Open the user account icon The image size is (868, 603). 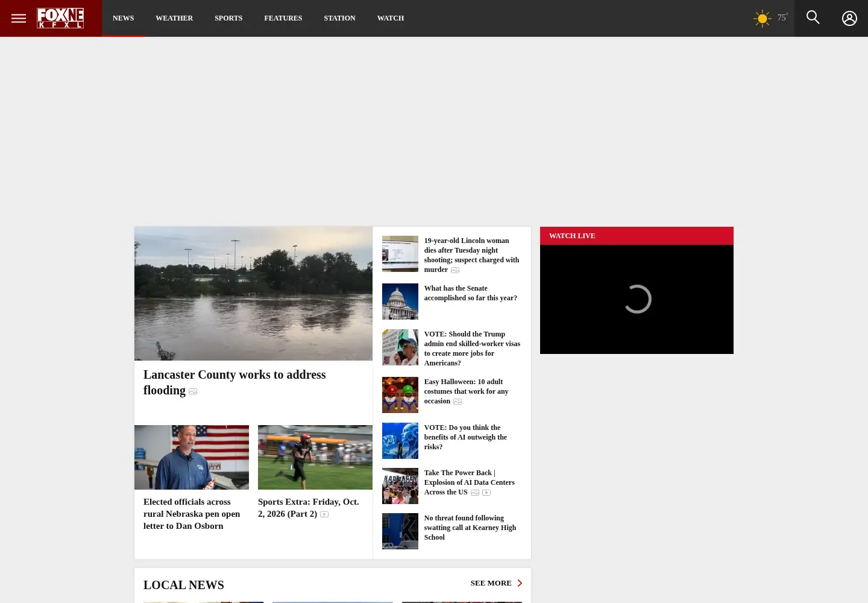(x=849, y=18)
